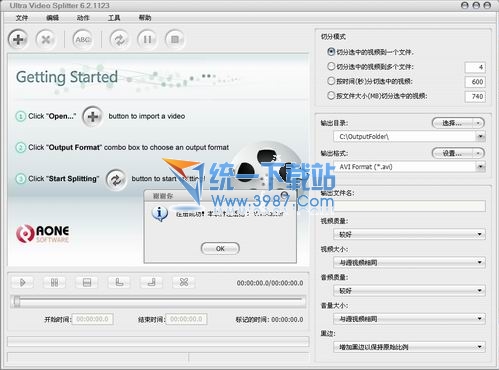Open the first menu bar item 文件
The height and width of the screenshot is (370, 499).
click(x=22, y=18)
